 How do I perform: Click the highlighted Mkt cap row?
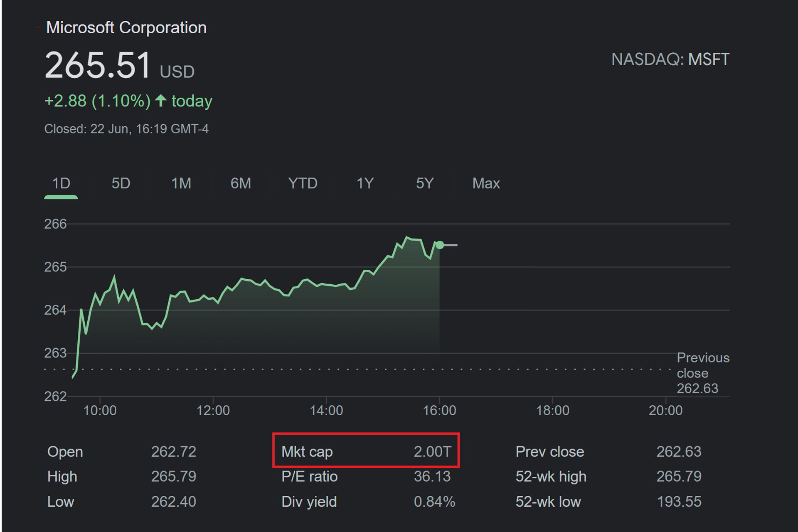[x=366, y=451]
